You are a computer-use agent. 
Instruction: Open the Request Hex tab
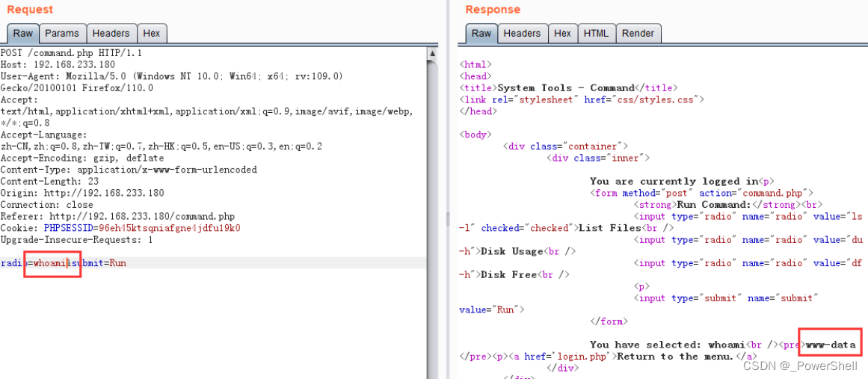[x=151, y=33]
